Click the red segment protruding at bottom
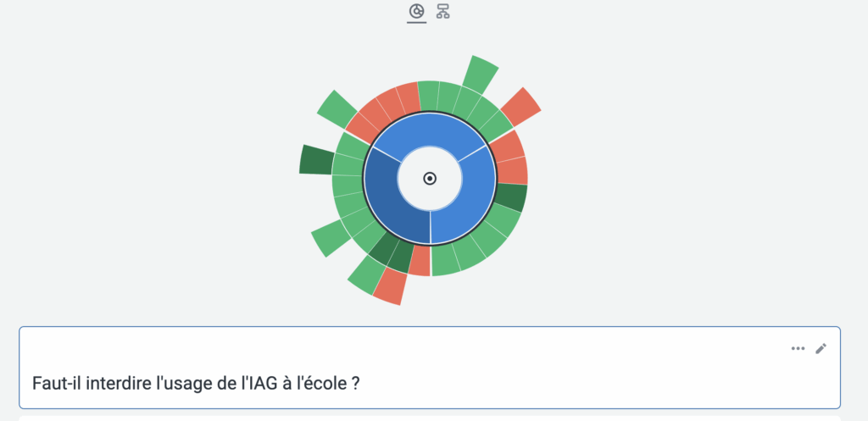The width and height of the screenshot is (868, 421). [391, 286]
